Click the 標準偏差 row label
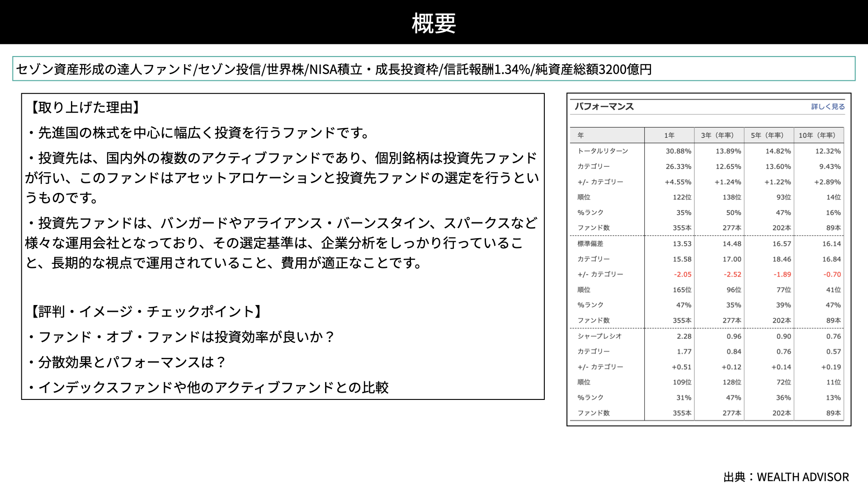The width and height of the screenshot is (868, 488). (590, 244)
